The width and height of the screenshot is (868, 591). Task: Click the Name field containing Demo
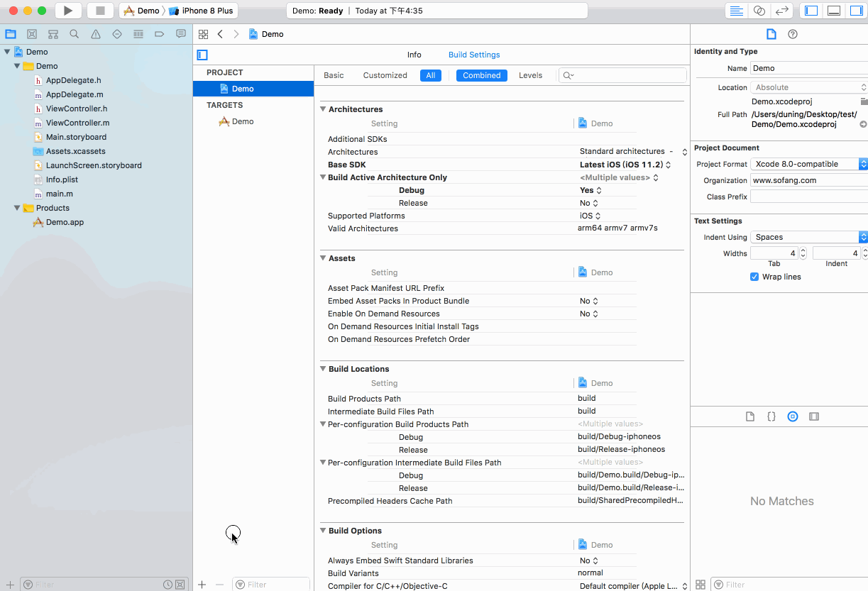[x=809, y=68]
